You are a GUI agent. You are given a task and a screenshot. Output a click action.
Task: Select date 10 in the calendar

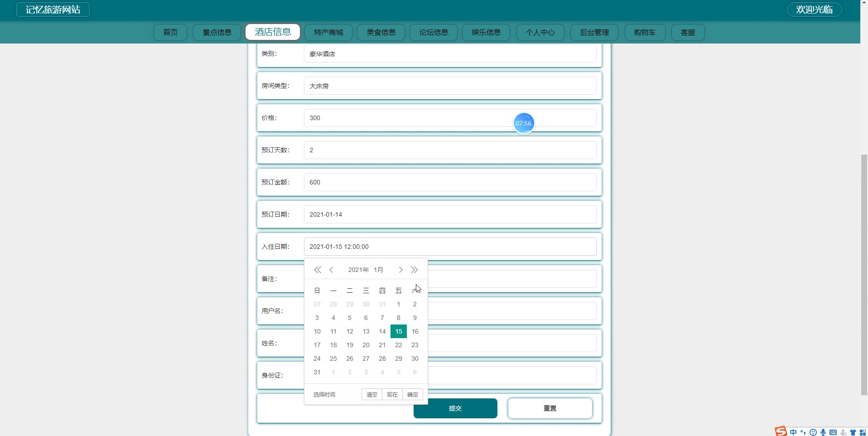tap(317, 331)
